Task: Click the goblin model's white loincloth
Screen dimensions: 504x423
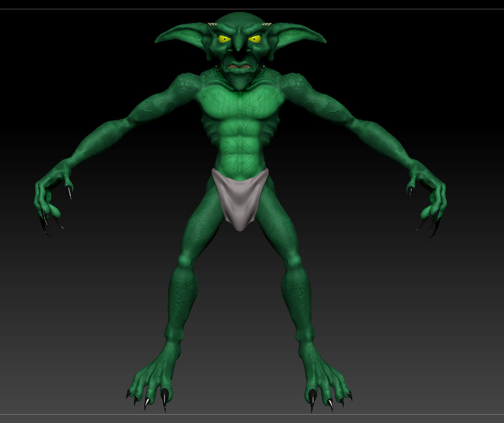Action: (x=241, y=199)
